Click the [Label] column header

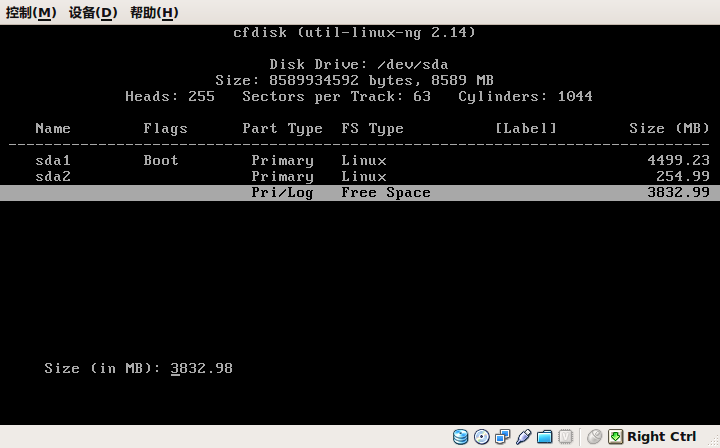(x=526, y=128)
